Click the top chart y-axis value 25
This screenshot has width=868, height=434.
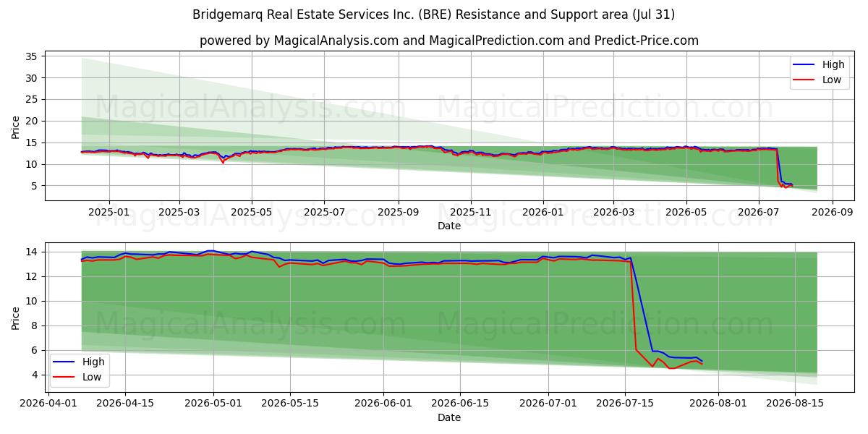(32, 99)
